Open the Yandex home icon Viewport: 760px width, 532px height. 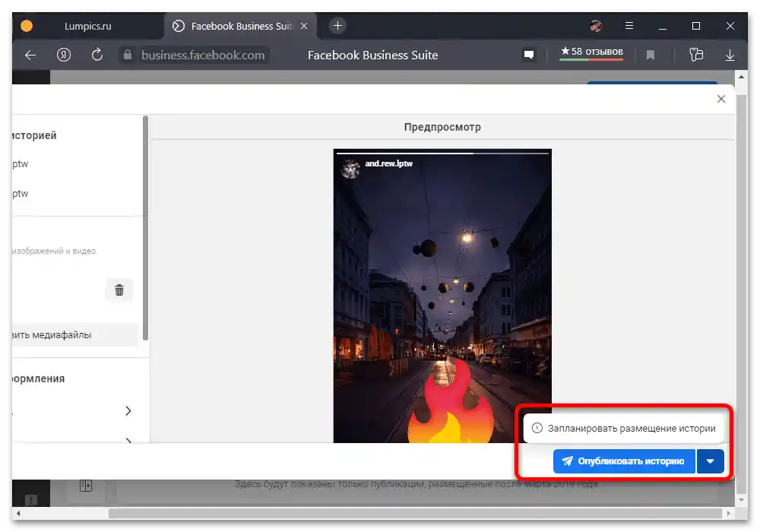(64, 55)
